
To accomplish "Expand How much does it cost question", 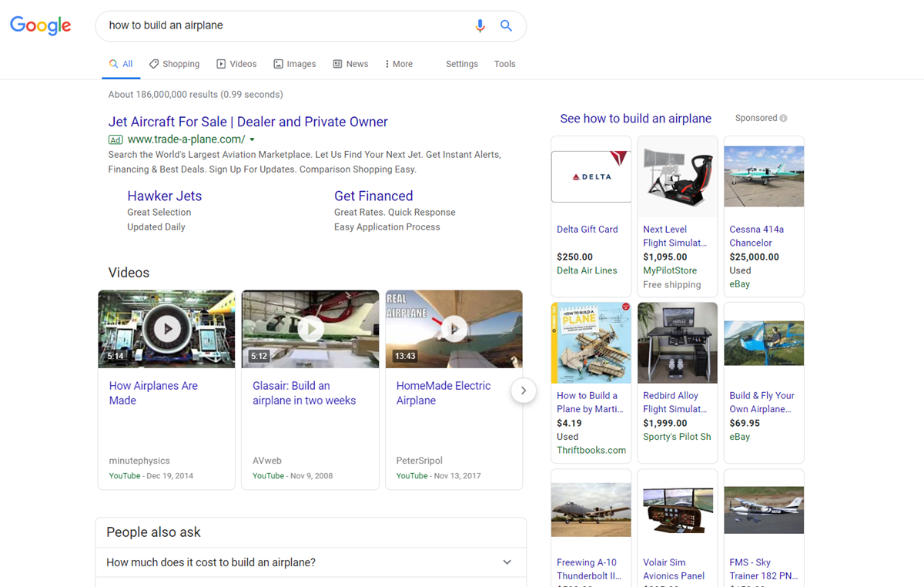I will [311, 562].
